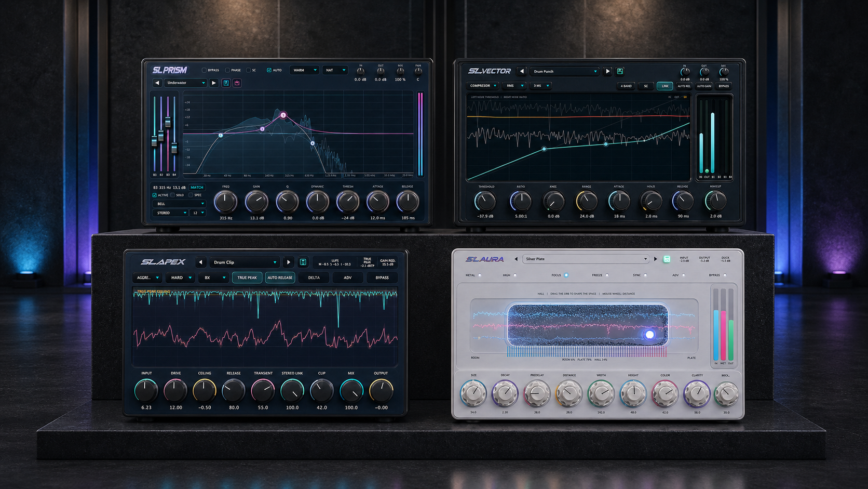Open the BELL filter type dropdown
Image resolution: width=868 pixels, height=489 pixels.
tap(180, 204)
